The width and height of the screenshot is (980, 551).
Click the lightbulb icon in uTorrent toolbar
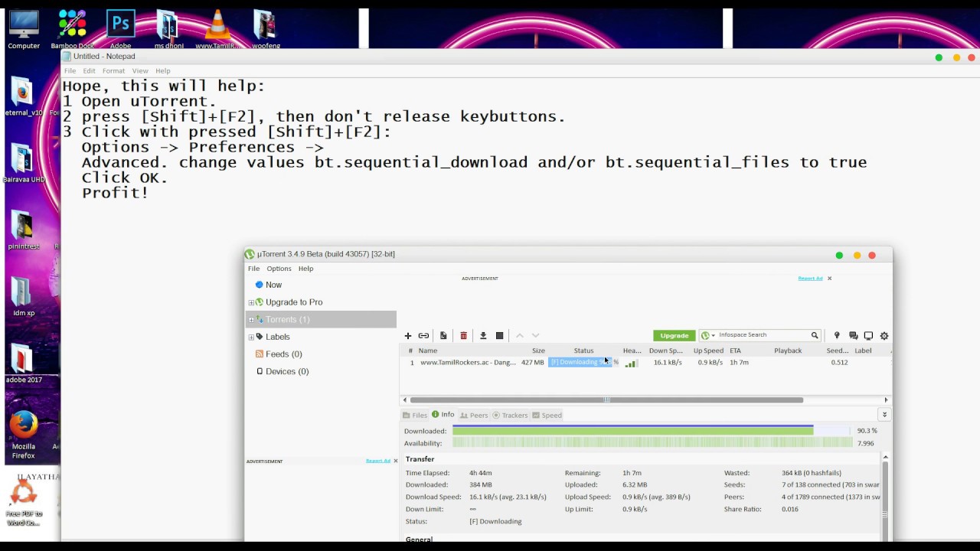(x=837, y=335)
